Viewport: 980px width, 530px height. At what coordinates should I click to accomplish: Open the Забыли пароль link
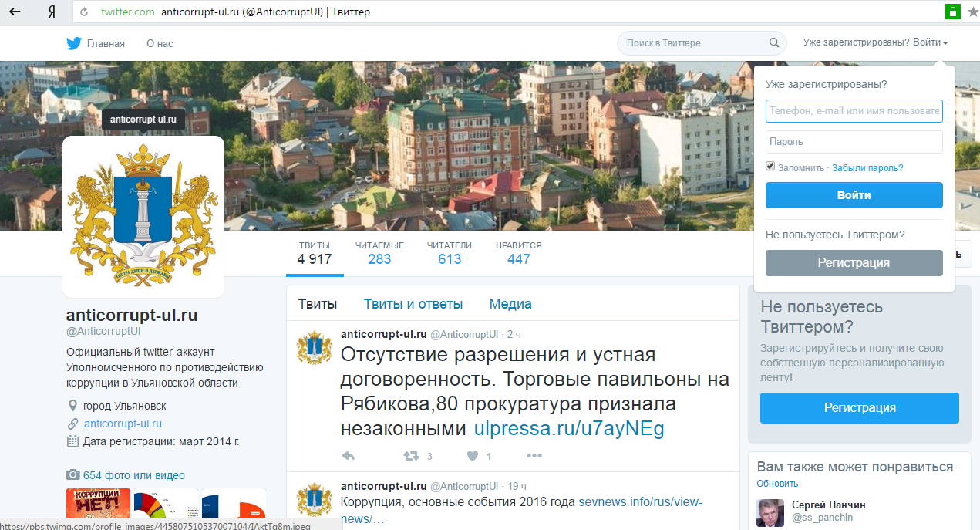click(867, 167)
